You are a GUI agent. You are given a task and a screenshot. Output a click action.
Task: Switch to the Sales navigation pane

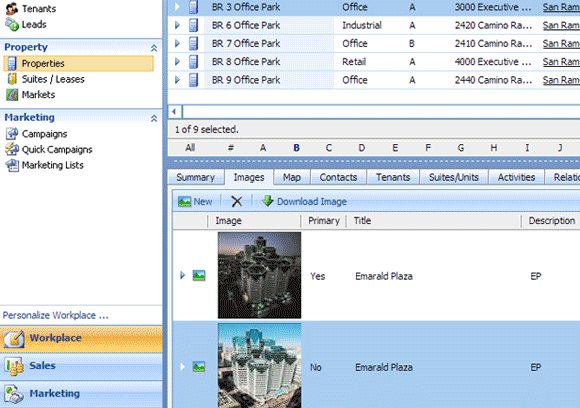tap(81, 366)
